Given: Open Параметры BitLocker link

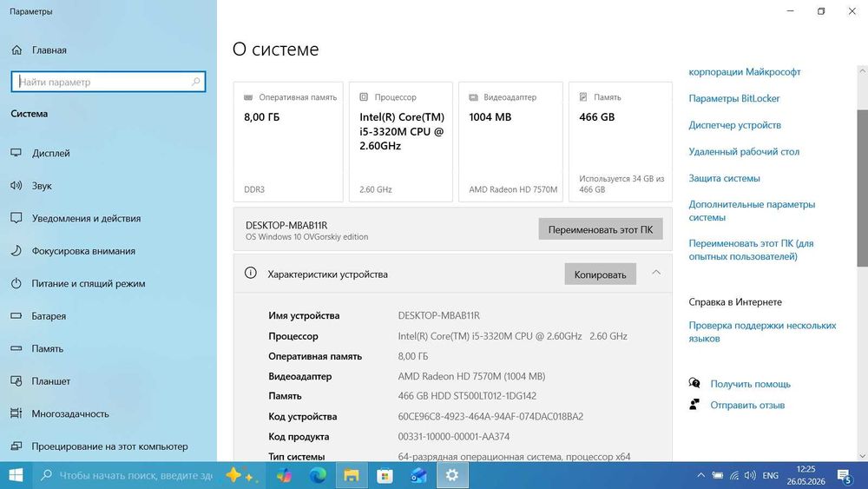Looking at the screenshot, I should [734, 98].
